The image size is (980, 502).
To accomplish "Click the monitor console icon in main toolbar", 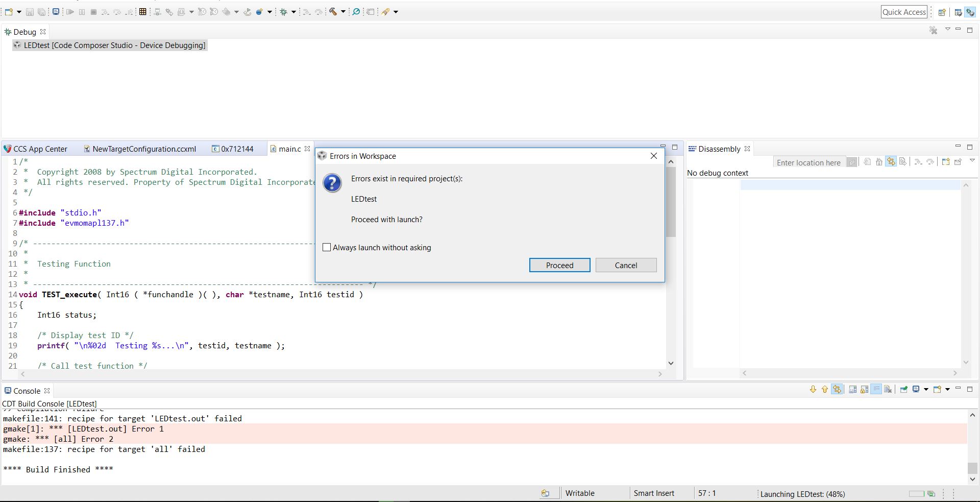I will click(x=56, y=11).
